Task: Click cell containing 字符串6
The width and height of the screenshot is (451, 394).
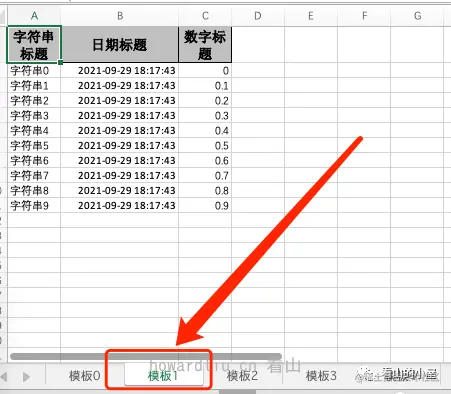Action: 34,160
